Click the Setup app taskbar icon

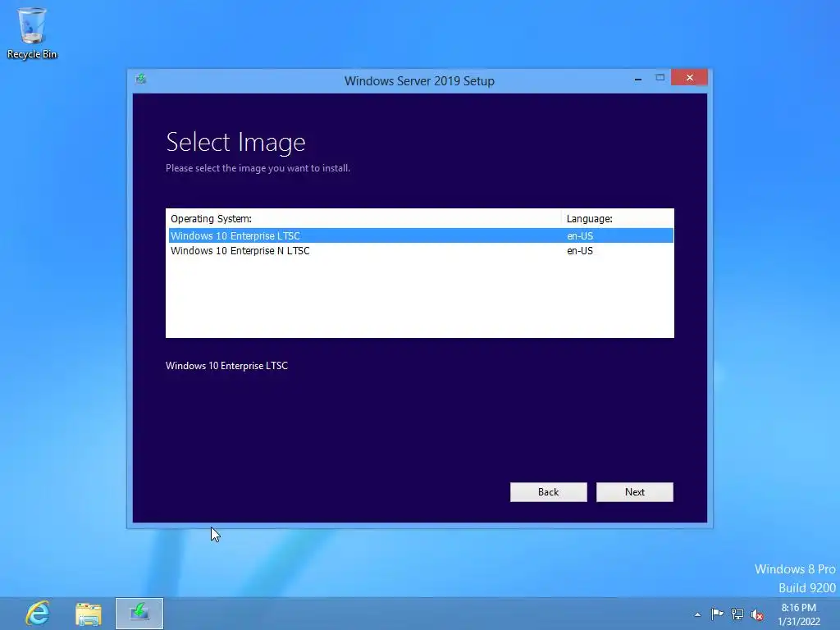[x=139, y=614]
